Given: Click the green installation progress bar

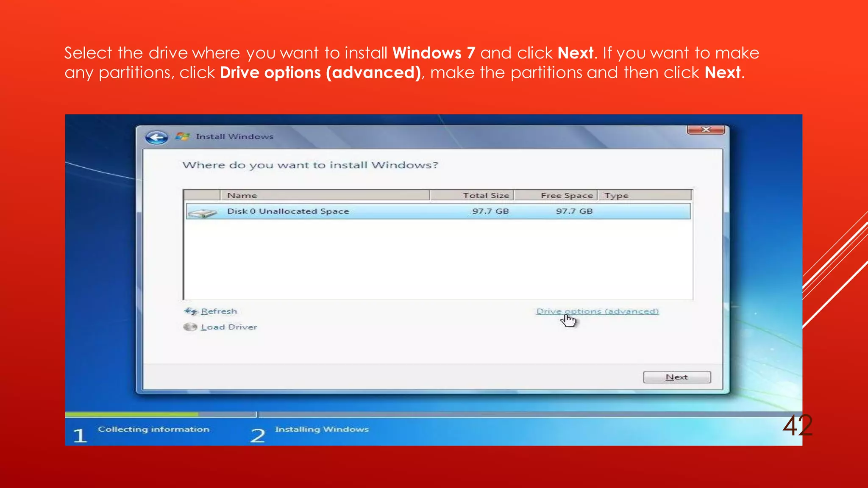Looking at the screenshot, I should [131, 414].
